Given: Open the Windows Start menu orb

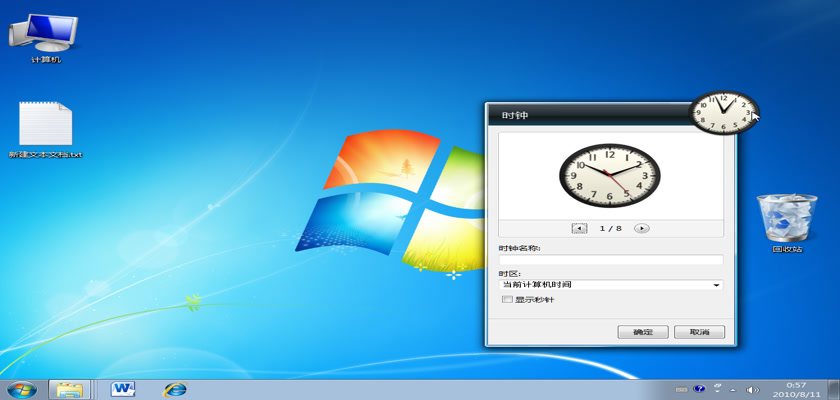Looking at the screenshot, I should 21,388.
